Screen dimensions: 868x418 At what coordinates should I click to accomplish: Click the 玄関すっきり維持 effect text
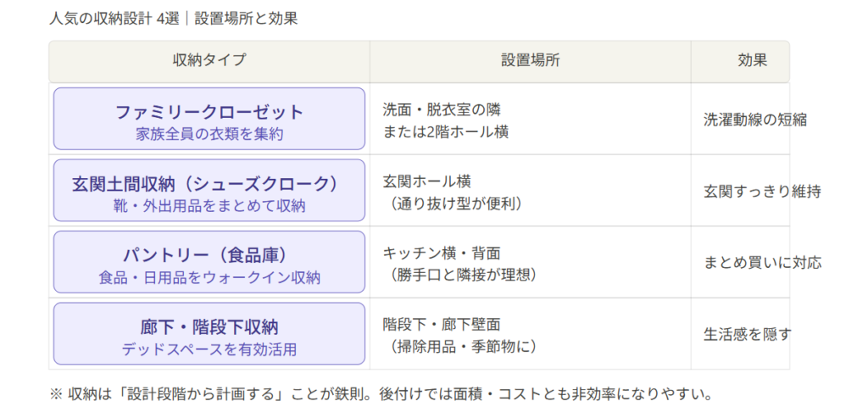click(x=761, y=192)
